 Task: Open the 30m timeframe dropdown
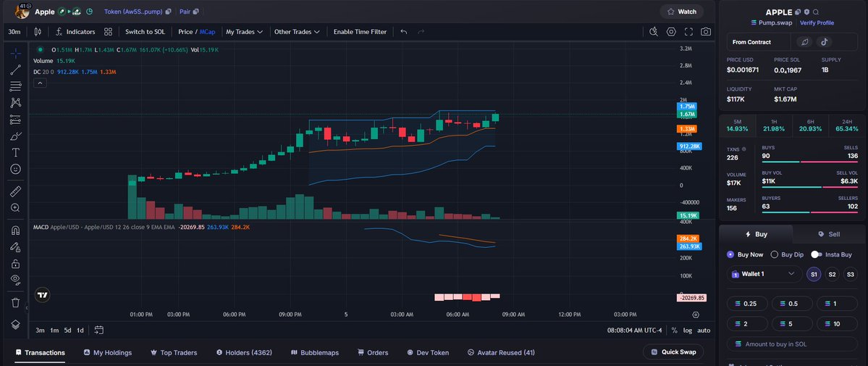[14, 32]
